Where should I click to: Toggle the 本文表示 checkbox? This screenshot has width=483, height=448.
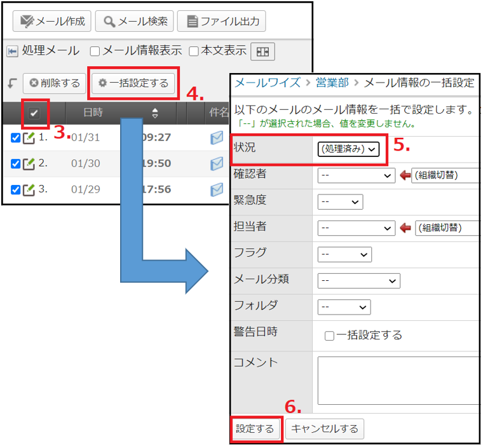click(x=194, y=51)
